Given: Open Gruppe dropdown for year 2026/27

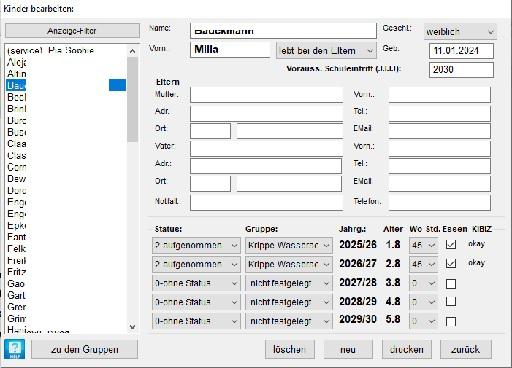Looking at the screenshot, I should click(289, 264).
